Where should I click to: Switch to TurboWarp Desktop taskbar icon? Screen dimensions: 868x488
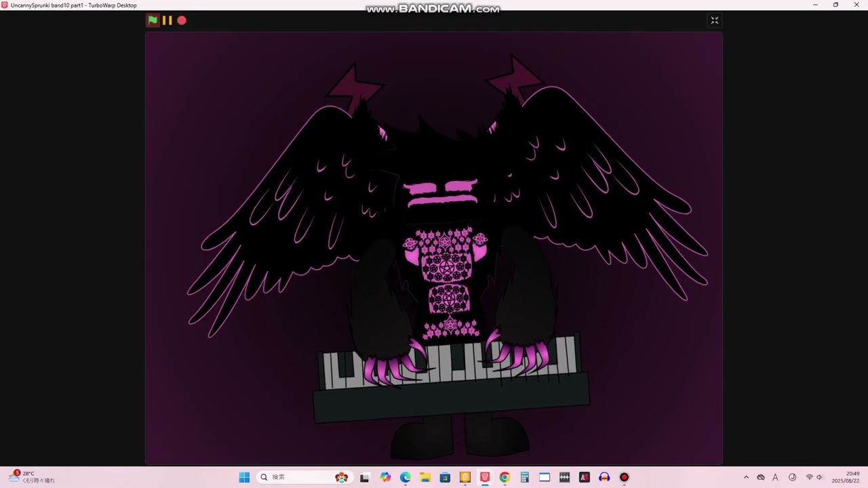(485, 477)
